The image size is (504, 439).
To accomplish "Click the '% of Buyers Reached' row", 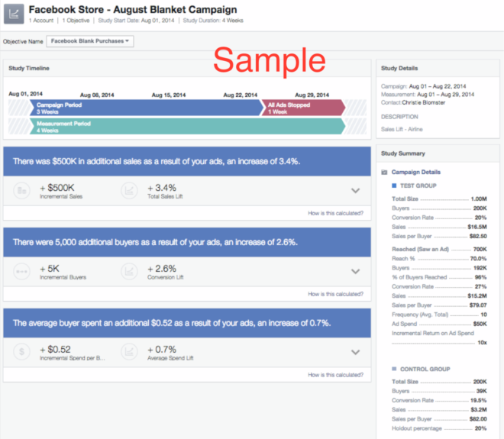I will click(439, 277).
